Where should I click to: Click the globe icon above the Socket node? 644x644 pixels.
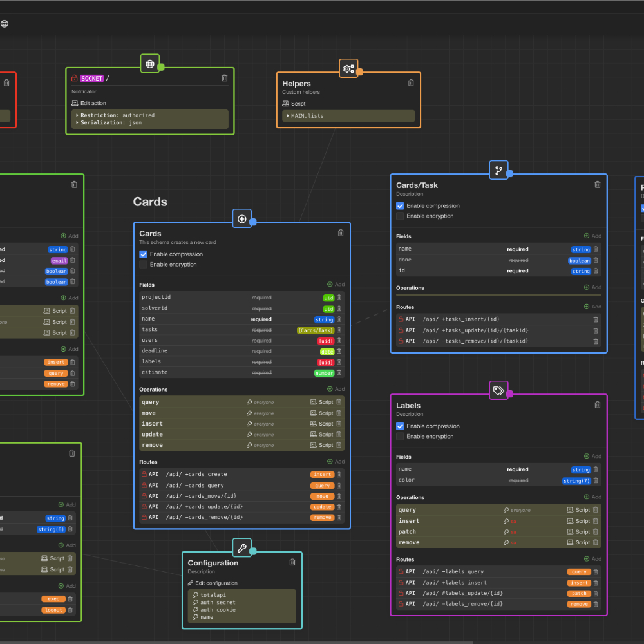150,64
